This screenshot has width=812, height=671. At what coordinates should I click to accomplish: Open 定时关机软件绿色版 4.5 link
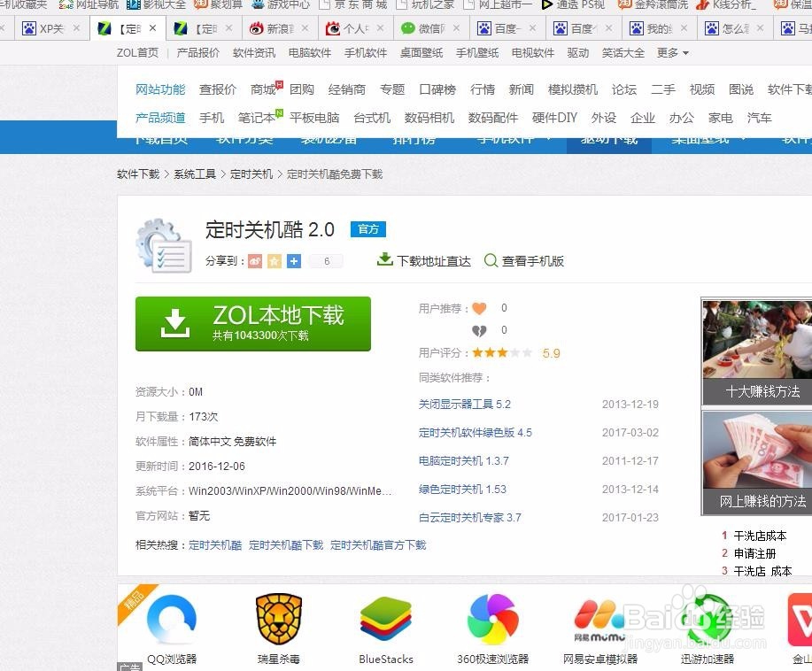tap(476, 433)
